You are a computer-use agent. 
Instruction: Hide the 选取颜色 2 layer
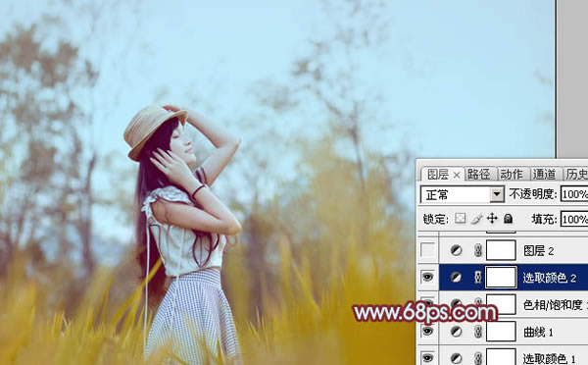click(428, 277)
